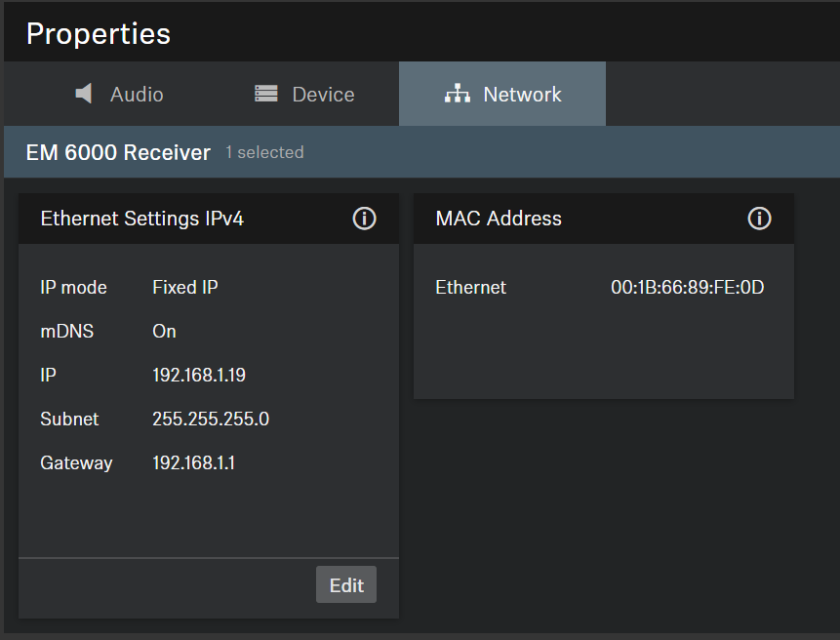Click the Subnet value 255.255.255.0
The image size is (840, 640).
211,419
